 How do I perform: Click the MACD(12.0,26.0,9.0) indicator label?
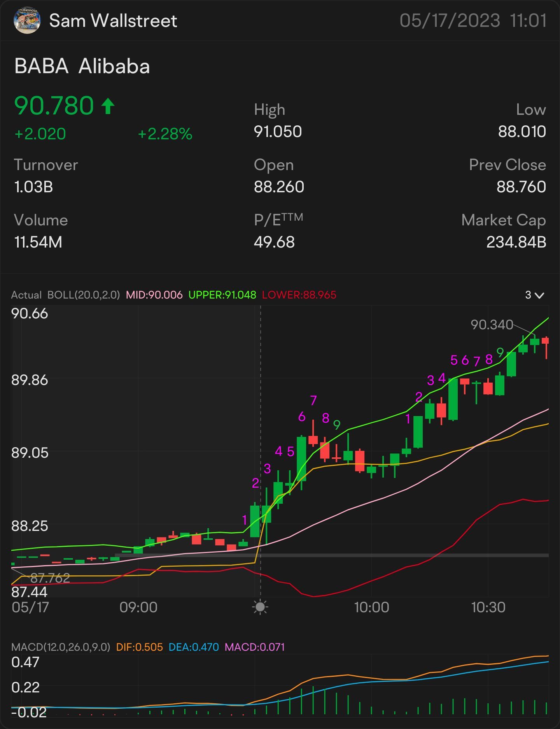coord(61,647)
